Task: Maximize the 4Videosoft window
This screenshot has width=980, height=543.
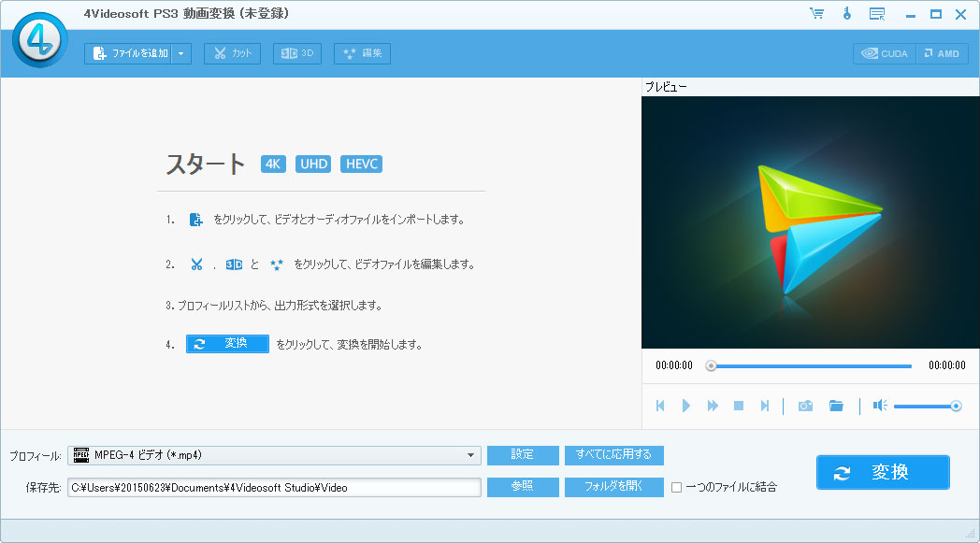Action: (936, 14)
